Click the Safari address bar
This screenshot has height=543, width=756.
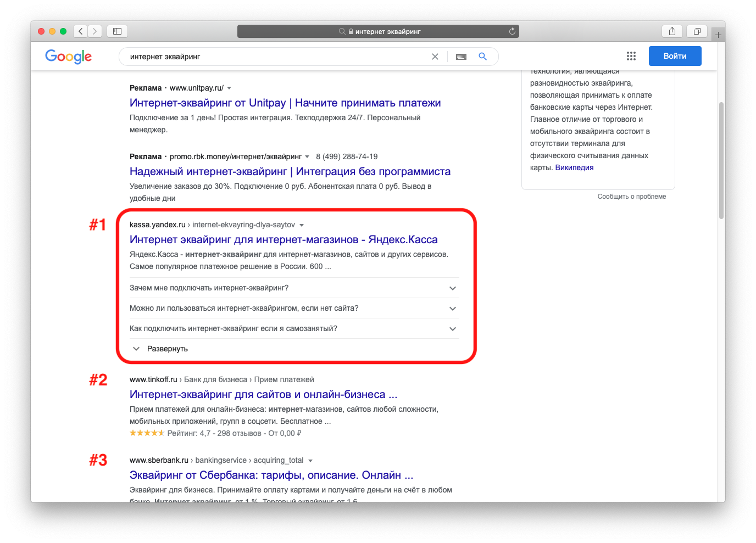tap(378, 31)
